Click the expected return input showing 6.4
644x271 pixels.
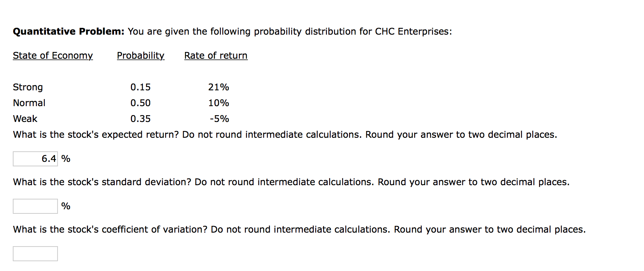click(35, 158)
